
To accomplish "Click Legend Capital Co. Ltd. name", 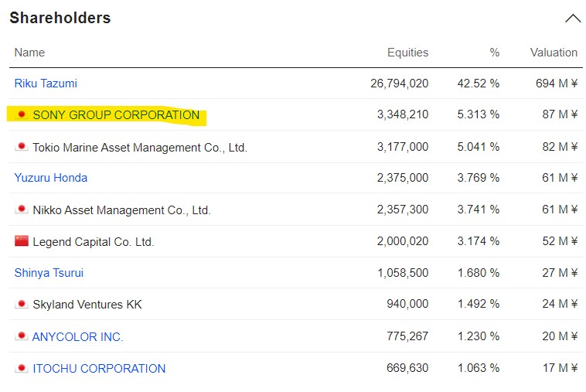I will 94,242.
